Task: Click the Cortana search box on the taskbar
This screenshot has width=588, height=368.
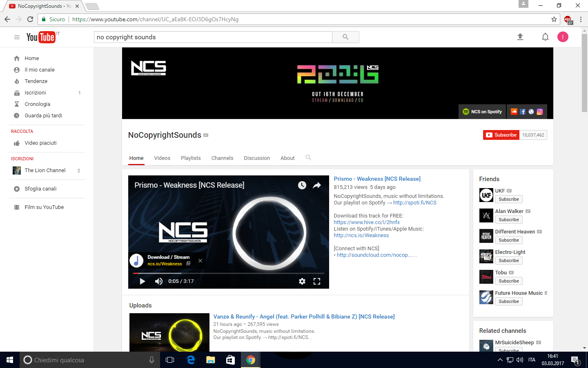Action: (x=90, y=360)
